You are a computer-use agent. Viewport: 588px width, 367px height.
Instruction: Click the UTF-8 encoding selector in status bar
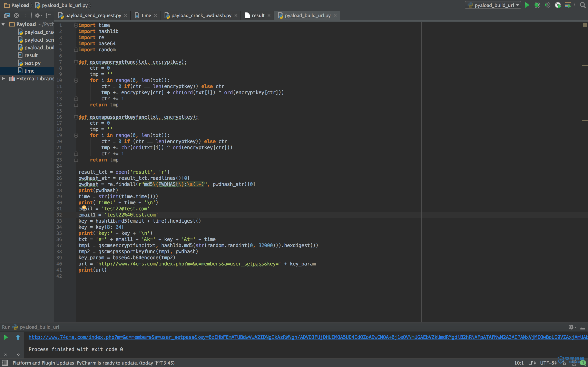point(548,363)
